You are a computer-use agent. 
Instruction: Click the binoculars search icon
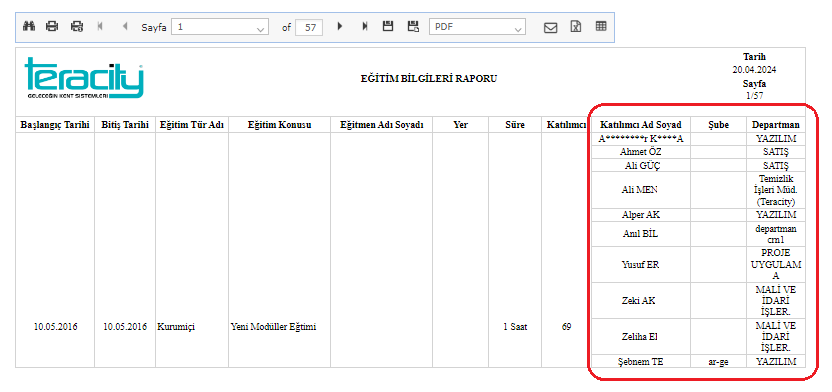point(29,26)
